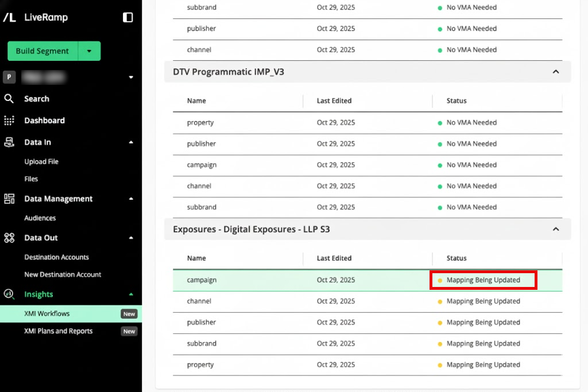This screenshot has height=392, width=588.
Task: Collapse the Exposures - Digital Exposures section
Action: 555,229
